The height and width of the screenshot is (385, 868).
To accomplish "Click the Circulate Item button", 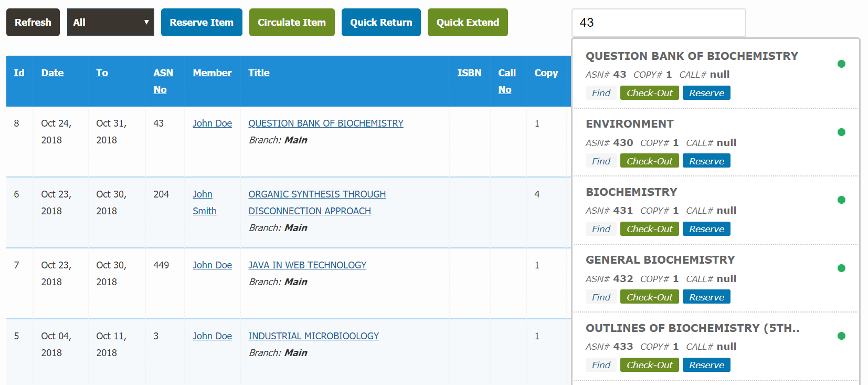I will (x=292, y=22).
